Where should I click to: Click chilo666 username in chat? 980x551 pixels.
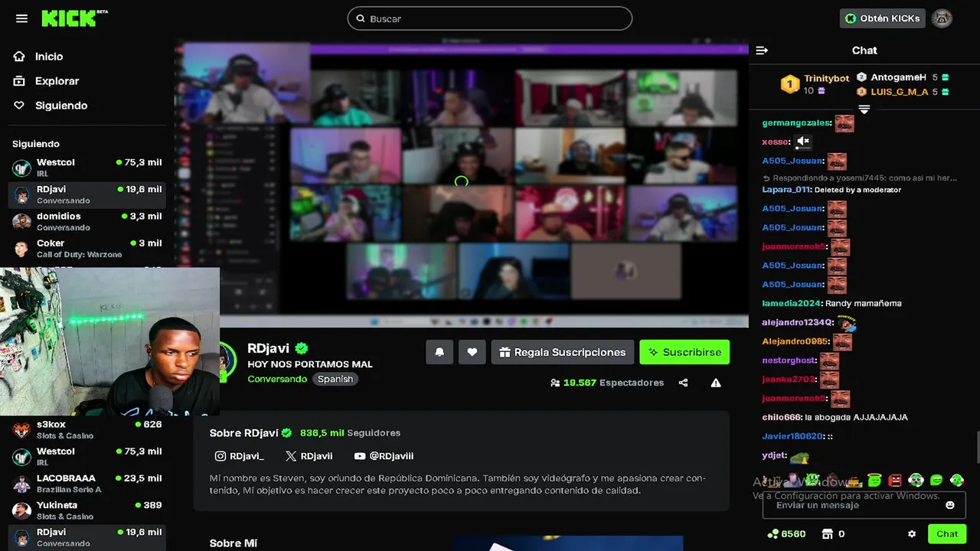(x=782, y=418)
